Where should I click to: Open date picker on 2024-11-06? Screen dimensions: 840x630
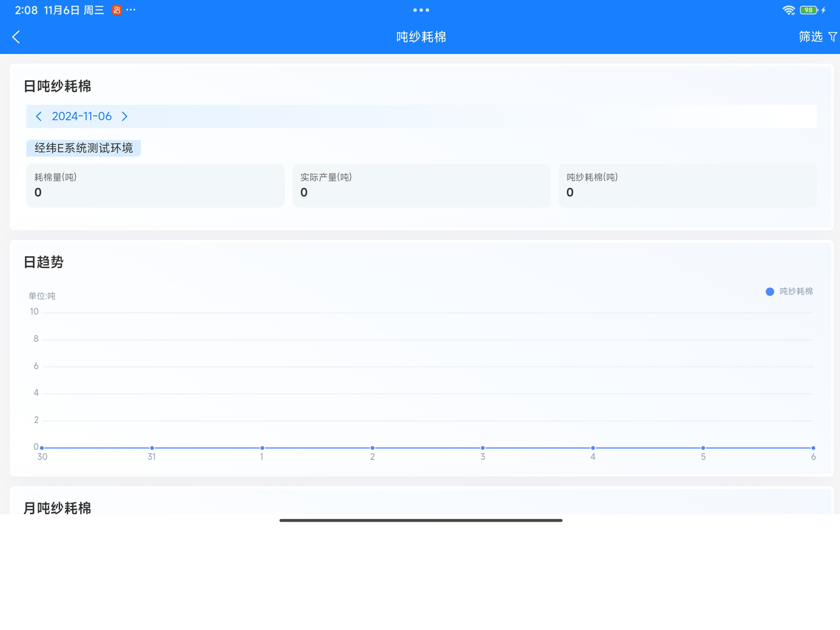coord(81,116)
